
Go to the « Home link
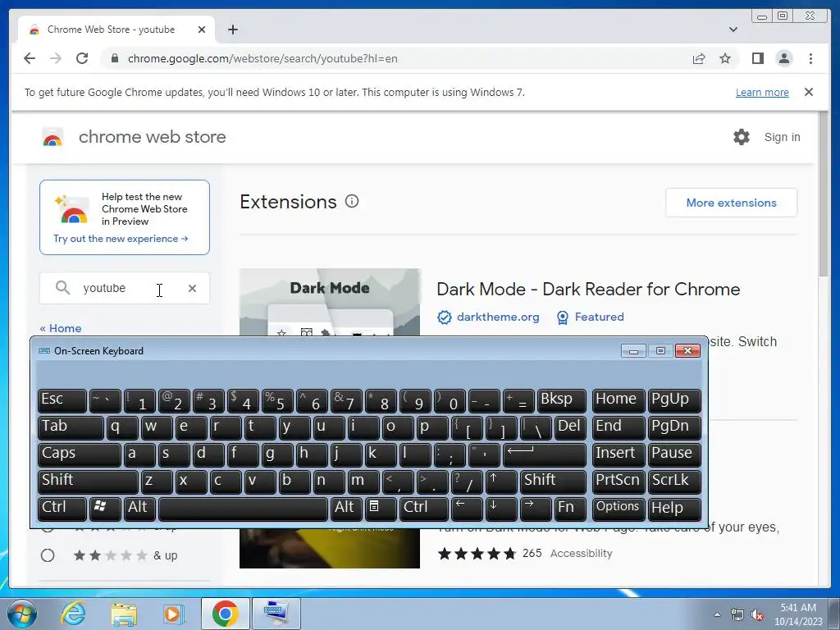[61, 328]
